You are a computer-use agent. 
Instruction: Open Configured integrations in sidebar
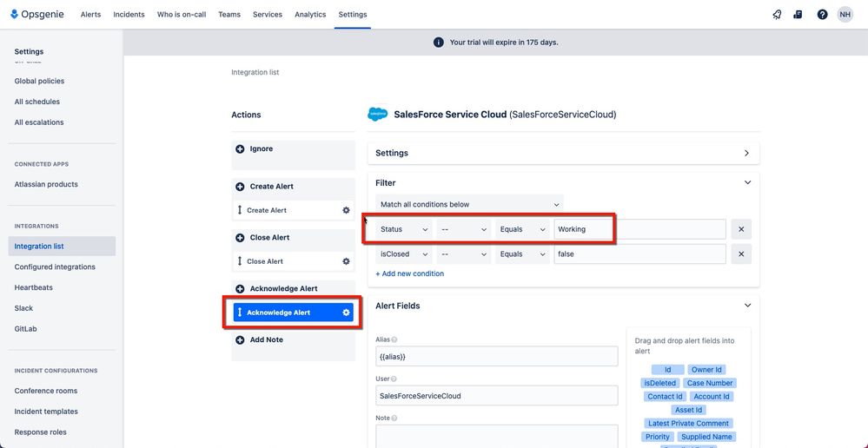tap(55, 267)
